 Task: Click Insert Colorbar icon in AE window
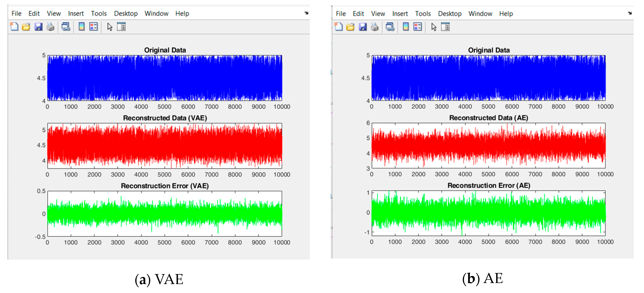click(406, 27)
